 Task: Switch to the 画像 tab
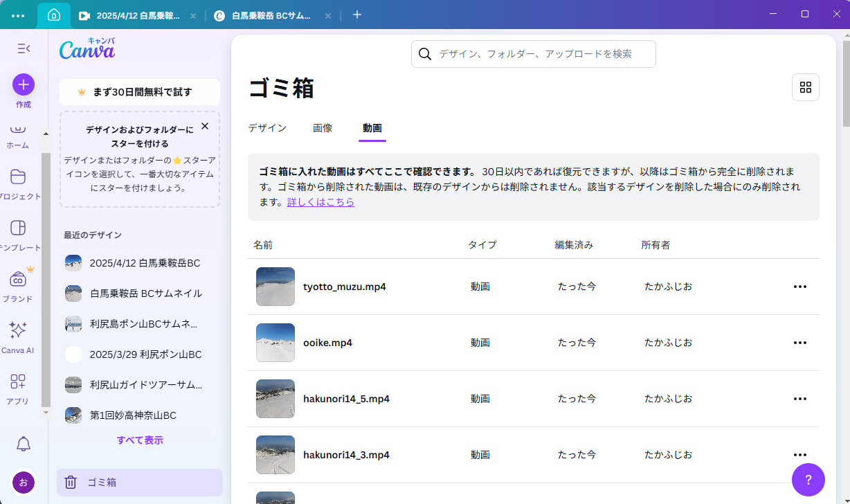(323, 128)
